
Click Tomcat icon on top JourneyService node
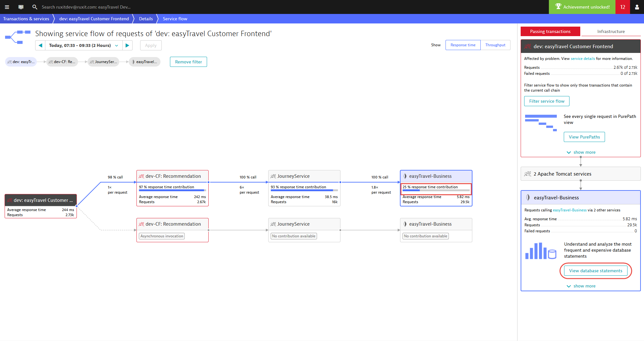[273, 176]
